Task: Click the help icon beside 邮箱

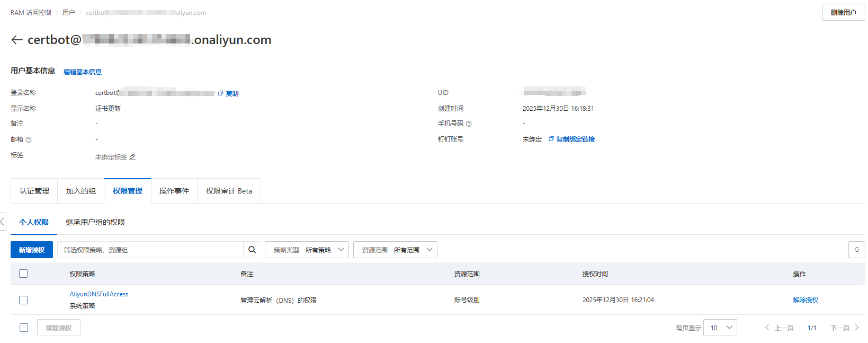Action: [x=29, y=139]
